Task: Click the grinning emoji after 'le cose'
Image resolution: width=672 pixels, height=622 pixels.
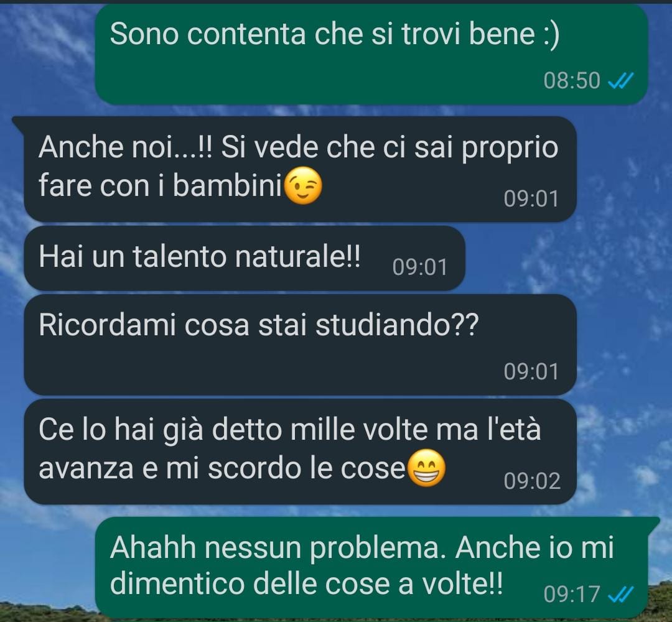Action: tap(426, 468)
